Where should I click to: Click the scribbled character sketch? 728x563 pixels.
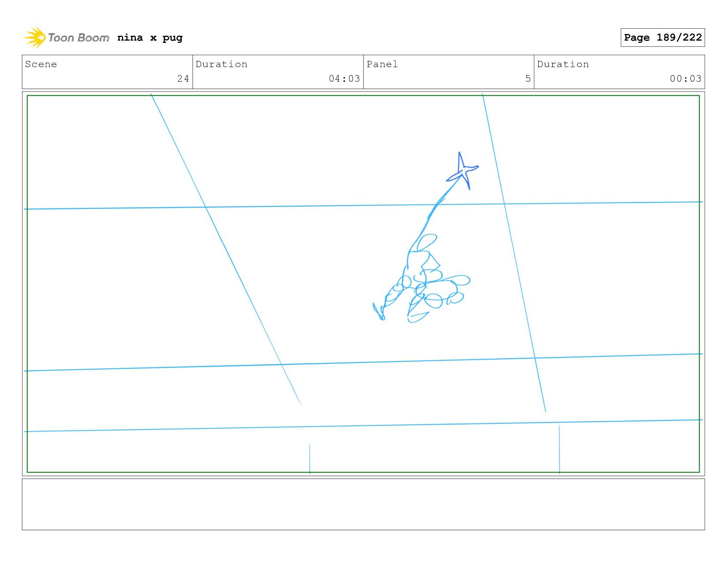[x=421, y=278]
